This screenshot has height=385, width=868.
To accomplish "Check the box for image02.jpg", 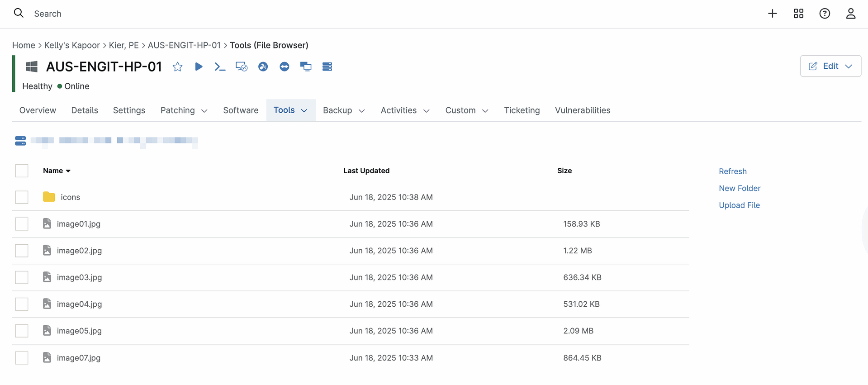I will point(22,251).
